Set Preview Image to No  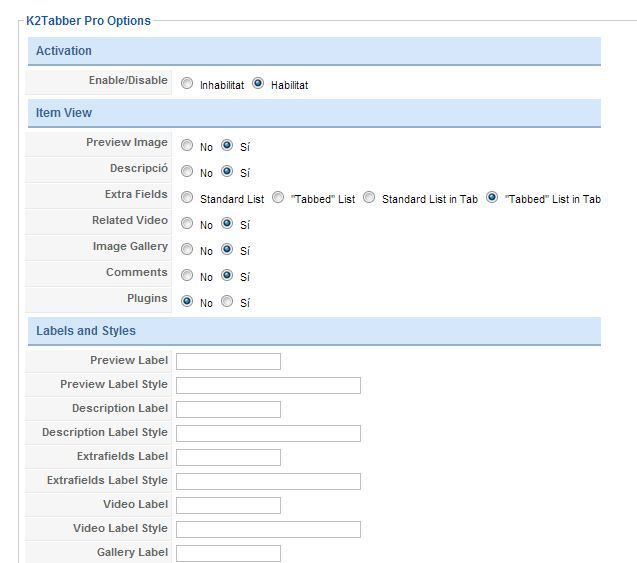point(187,145)
